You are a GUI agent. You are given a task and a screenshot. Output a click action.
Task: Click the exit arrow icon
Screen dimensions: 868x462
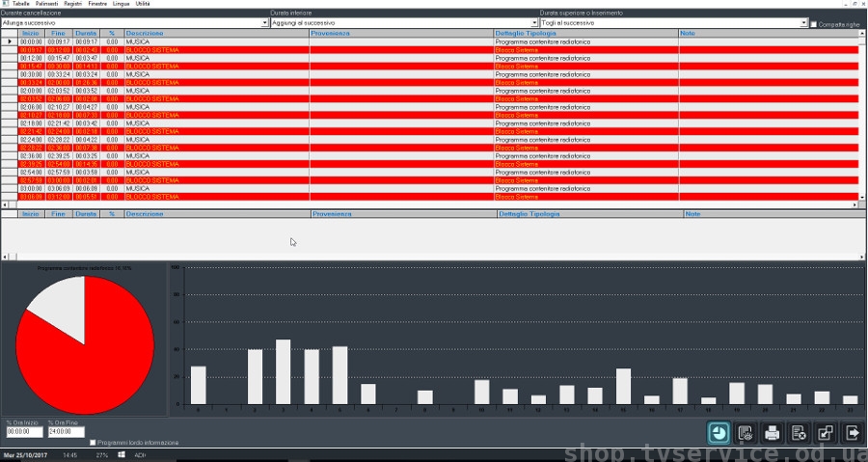[853, 433]
